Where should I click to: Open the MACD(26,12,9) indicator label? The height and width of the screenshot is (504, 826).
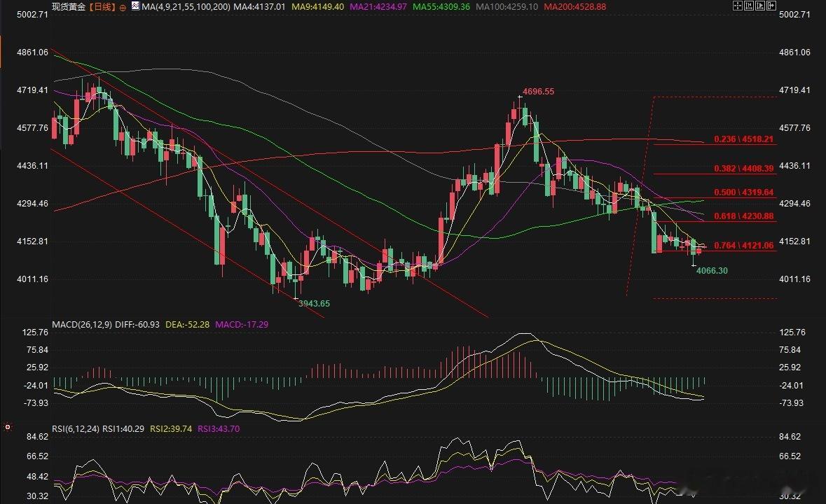click(x=82, y=325)
